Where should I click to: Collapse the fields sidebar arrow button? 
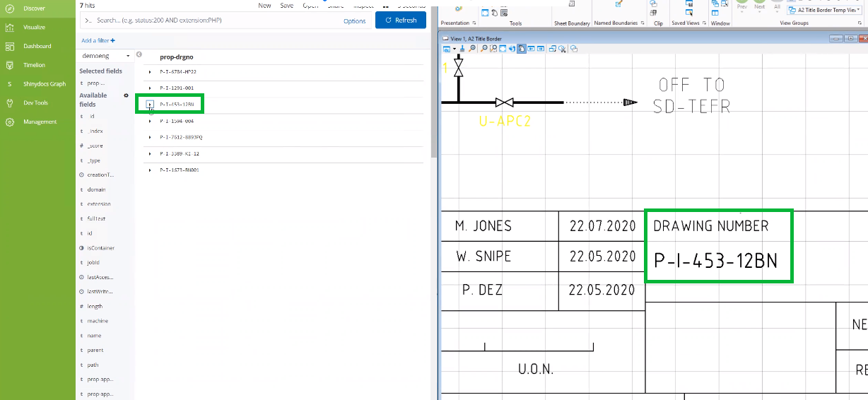pos(139,54)
